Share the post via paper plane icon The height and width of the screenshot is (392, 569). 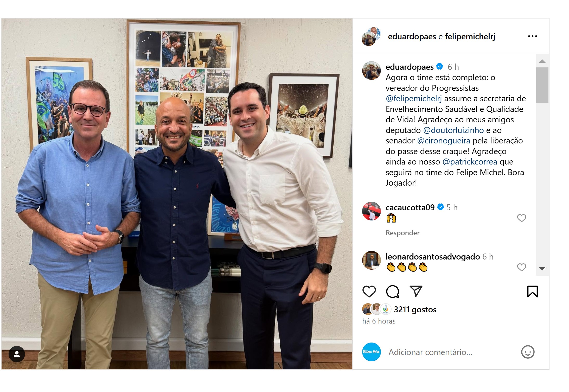(416, 291)
